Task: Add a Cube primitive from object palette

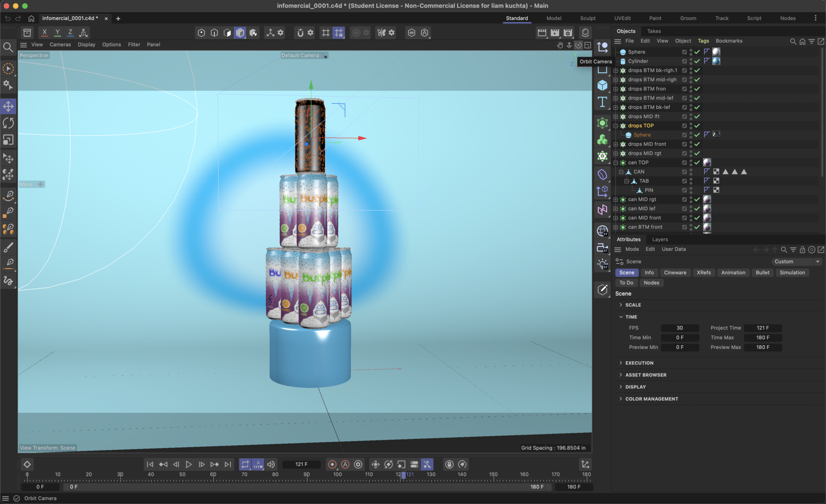Action: point(602,85)
